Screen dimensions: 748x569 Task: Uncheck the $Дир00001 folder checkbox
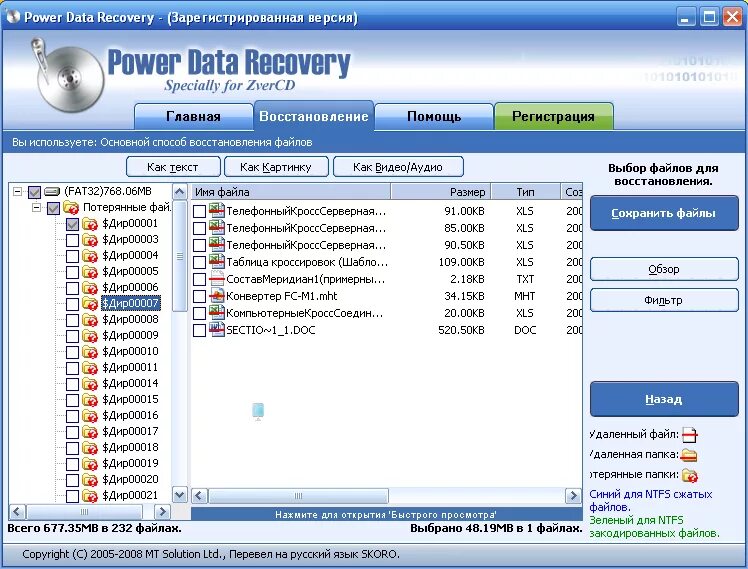72,224
